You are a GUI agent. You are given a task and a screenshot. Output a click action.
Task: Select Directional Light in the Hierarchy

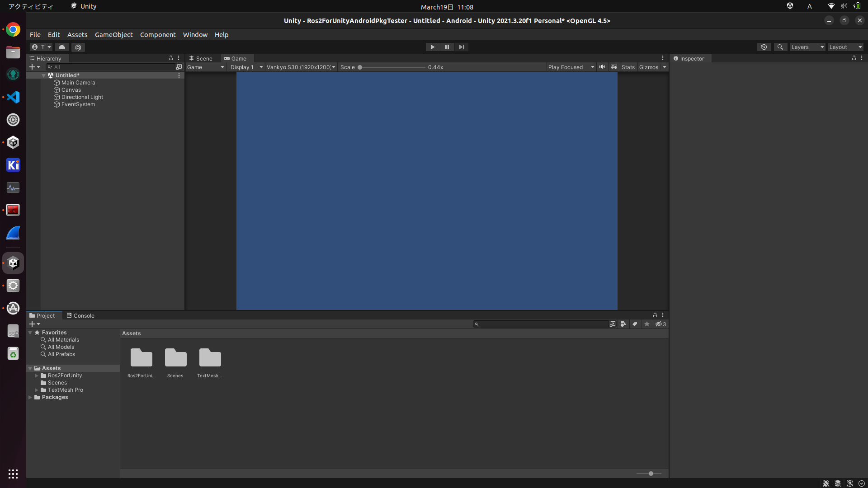(82, 97)
